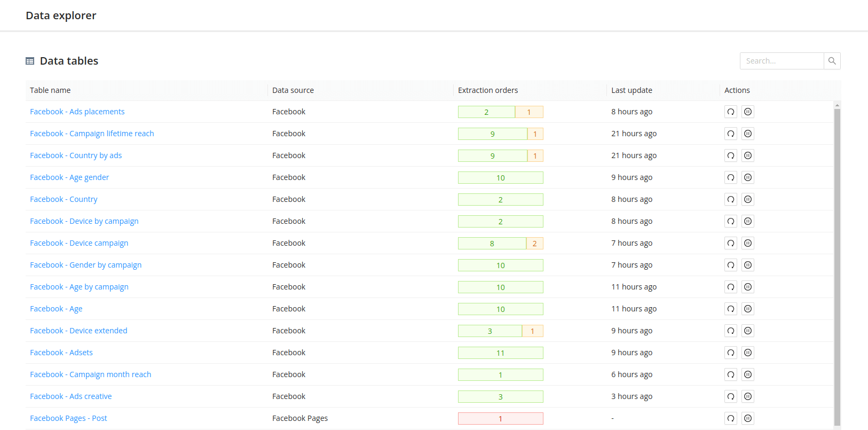Pause the Facebook - Country by ads table

[748, 155]
